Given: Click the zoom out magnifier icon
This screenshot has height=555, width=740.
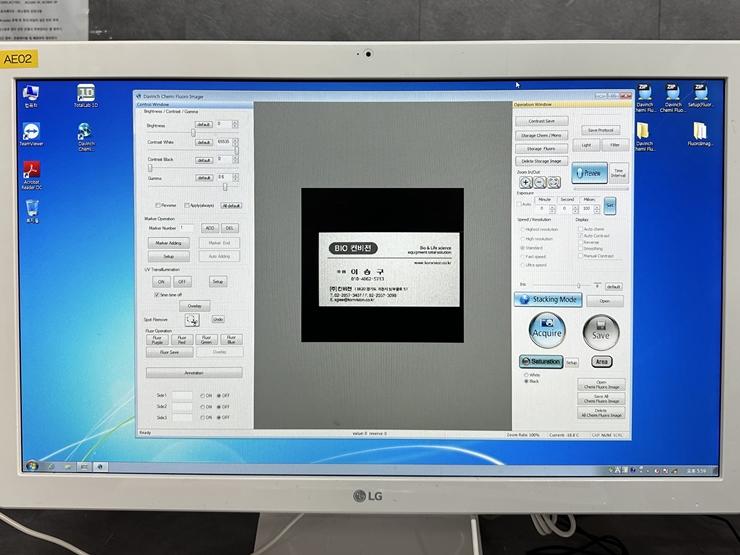Looking at the screenshot, I should tap(540, 183).
